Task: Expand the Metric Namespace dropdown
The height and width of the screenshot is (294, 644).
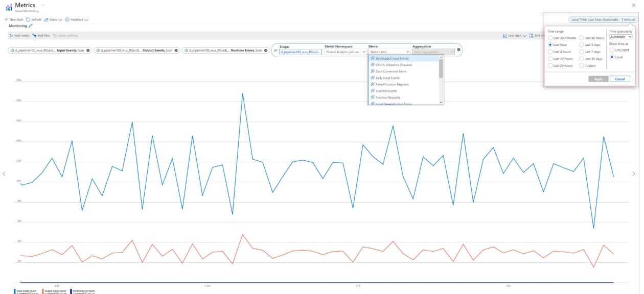Action: coord(346,52)
